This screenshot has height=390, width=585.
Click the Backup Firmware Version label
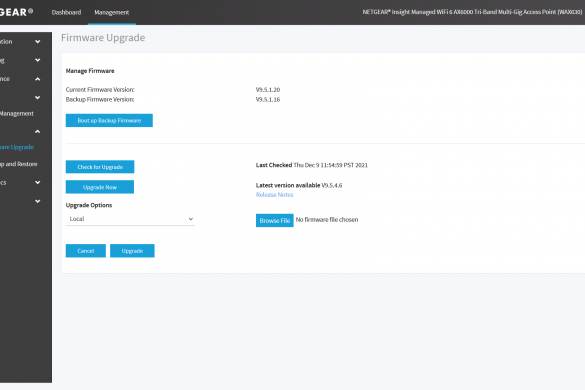point(100,100)
